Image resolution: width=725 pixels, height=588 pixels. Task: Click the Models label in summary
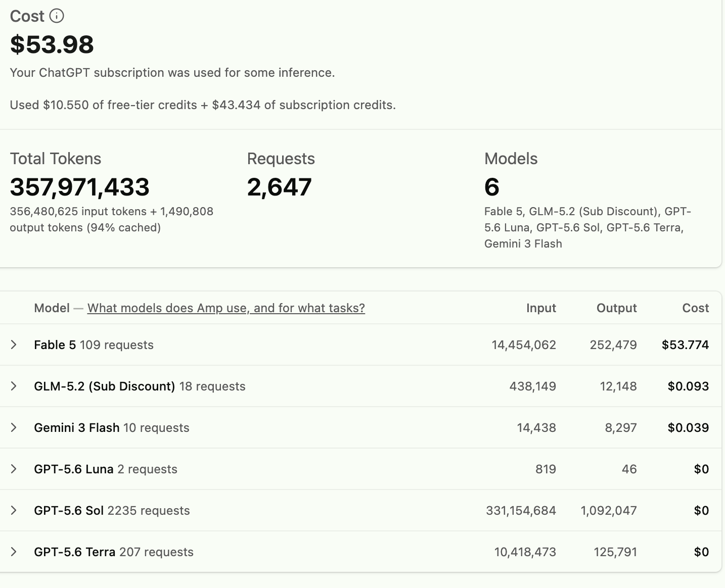pyautogui.click(x=511, y=159)
